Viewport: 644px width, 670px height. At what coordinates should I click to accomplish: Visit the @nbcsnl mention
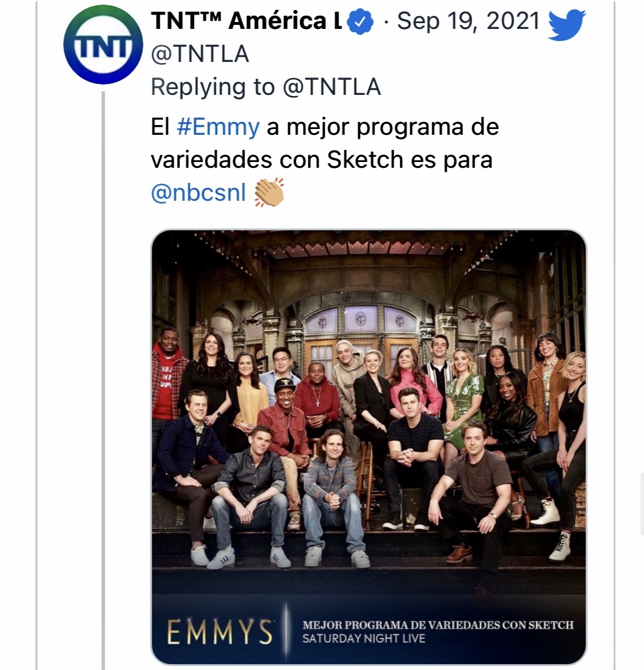tap(198, 192)
